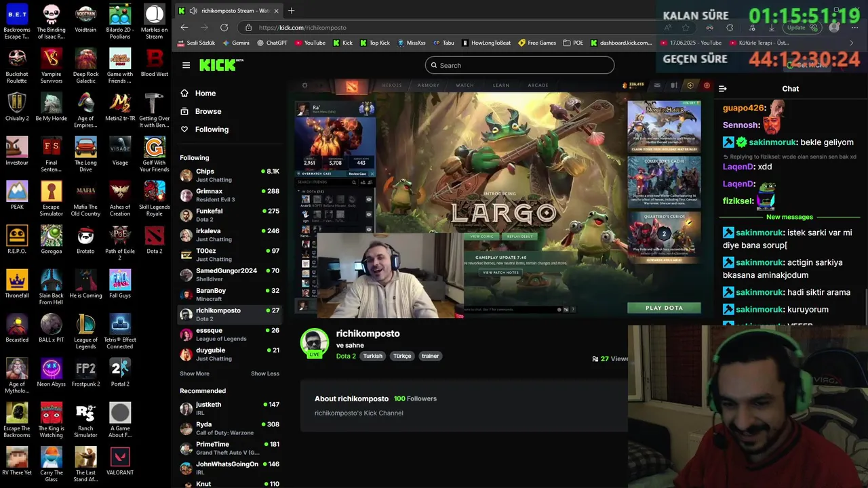This screenshot has height=488, width=868.
Task: Click the Dota 2 category link under richikomposto
Action: click(346, 356)
